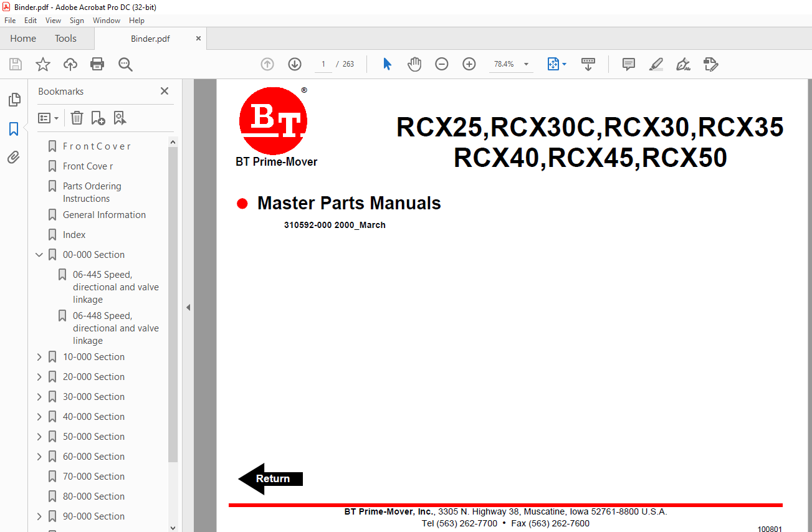Print the document using the printer icon

[97, 64]
